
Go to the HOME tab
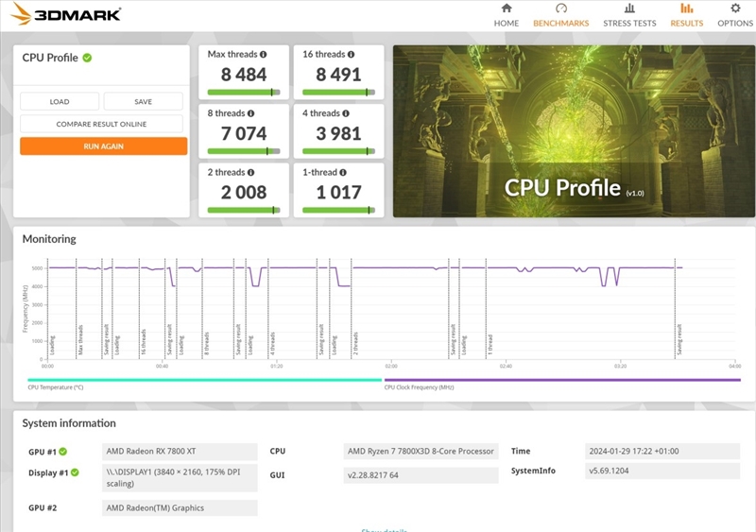507,24
